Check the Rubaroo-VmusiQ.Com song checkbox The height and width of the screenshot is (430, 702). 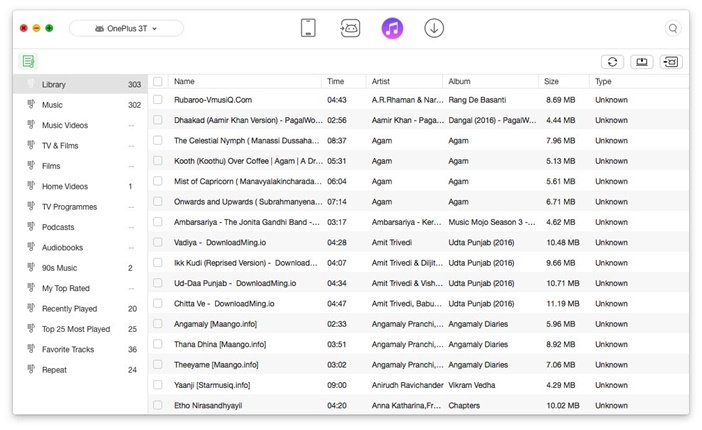[x=158, y=99]
